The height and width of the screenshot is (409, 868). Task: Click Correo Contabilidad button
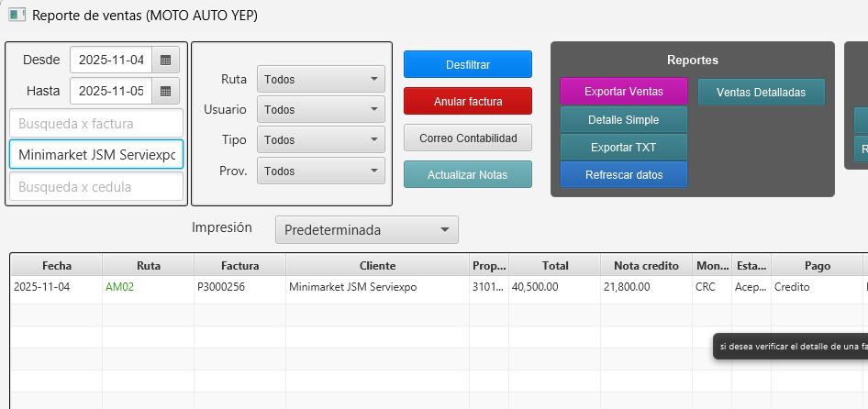[467, 138]
